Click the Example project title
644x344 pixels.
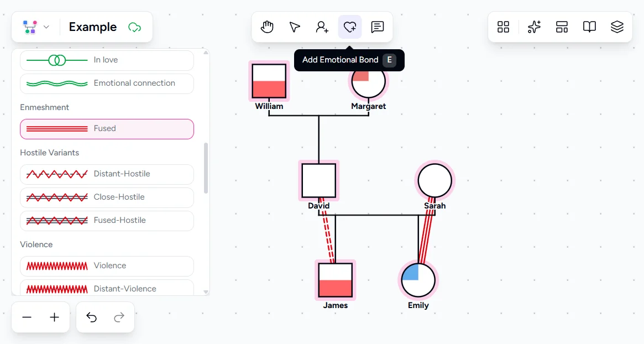coord(93,27)
